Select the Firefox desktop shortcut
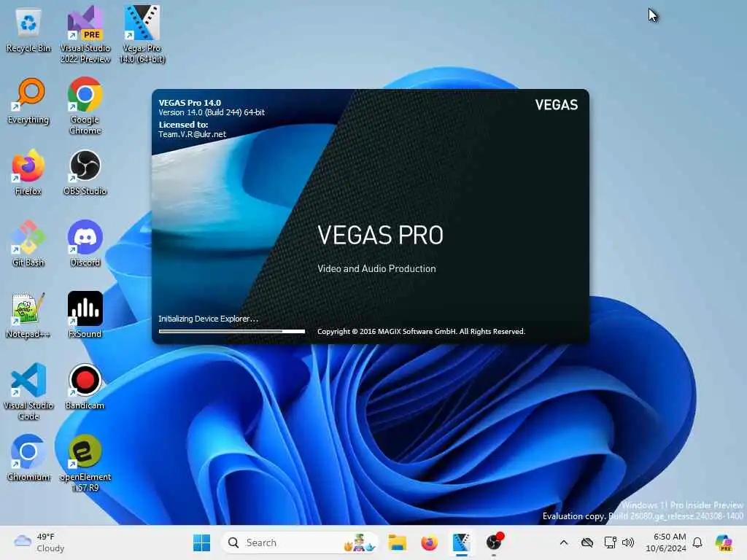This screenshot has height=560, width=747. point(28,172)
